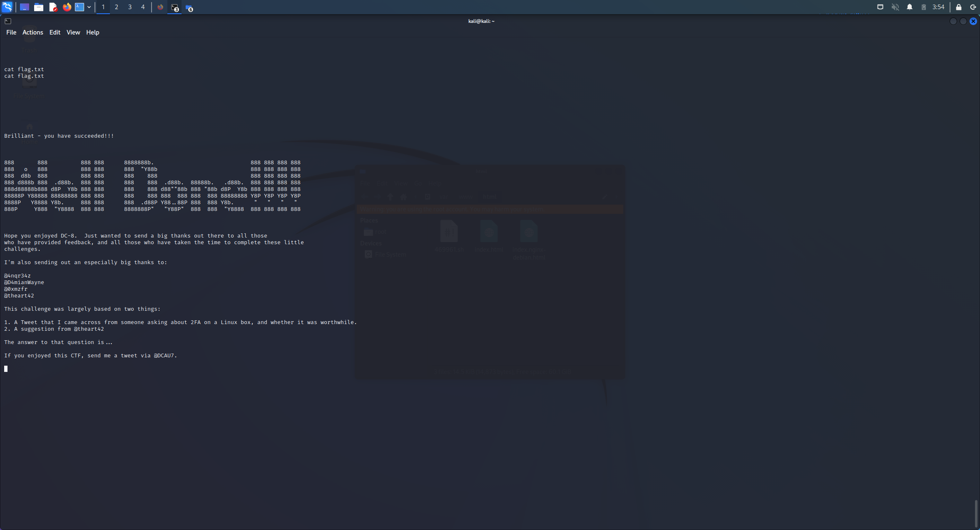This screenshot has height=530, width=980.
Task: Open the Kali applications menu
Action: 7,7
